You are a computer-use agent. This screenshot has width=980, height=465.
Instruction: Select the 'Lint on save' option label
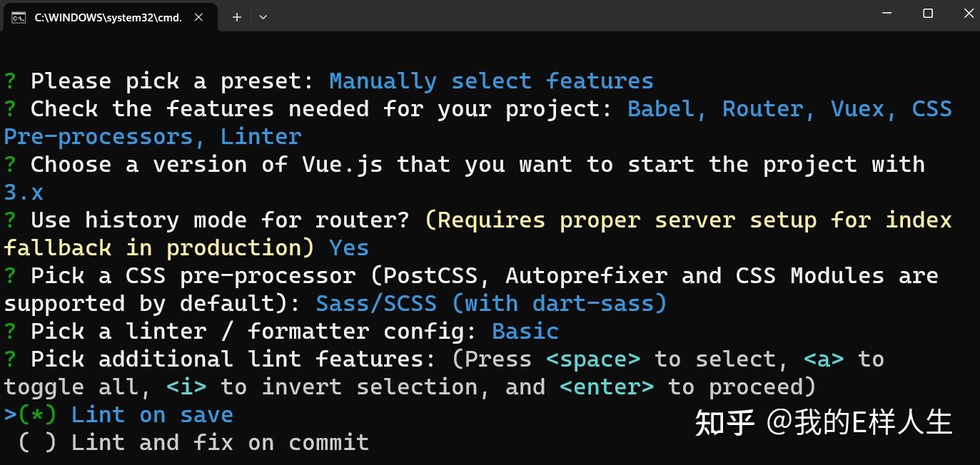152,415
